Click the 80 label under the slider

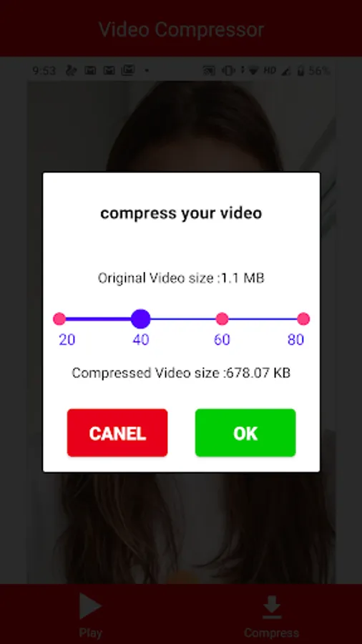coord(295,340)
